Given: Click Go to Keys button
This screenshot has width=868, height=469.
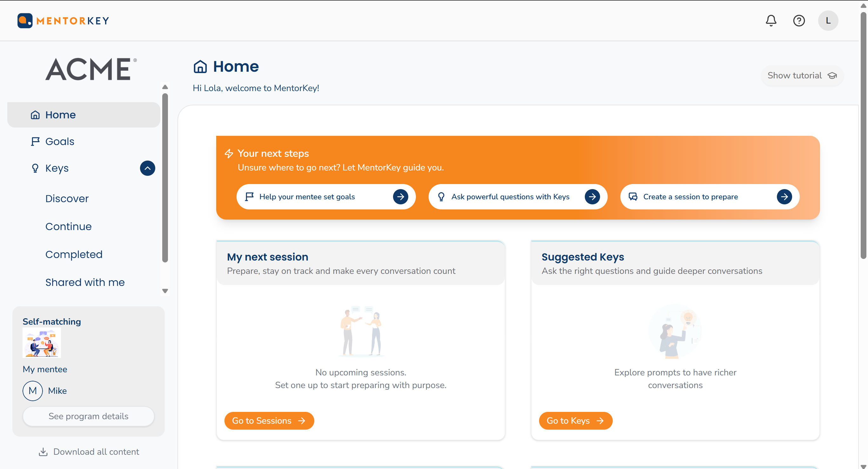Looking at the screenshot, I should point(575,420).
